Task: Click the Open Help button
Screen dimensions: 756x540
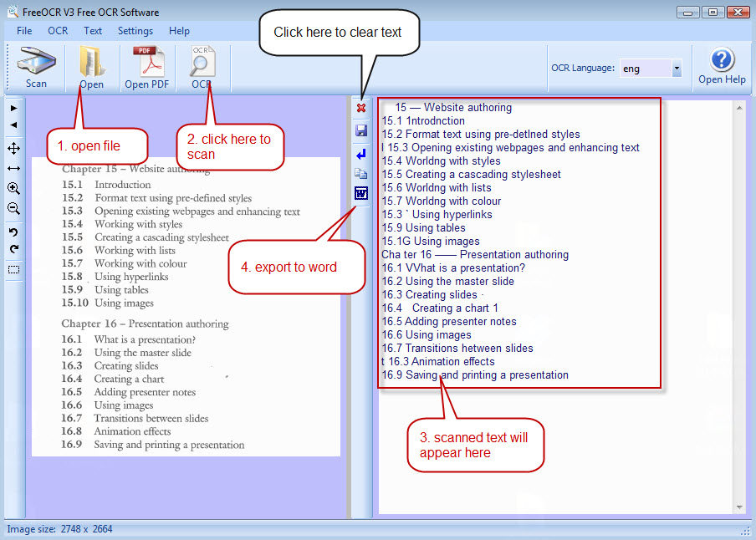Action: click(x=722, y=67)
